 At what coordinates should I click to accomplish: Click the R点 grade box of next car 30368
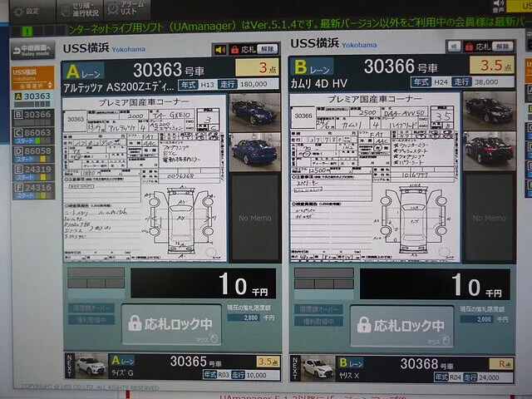(x=501, y=364)
